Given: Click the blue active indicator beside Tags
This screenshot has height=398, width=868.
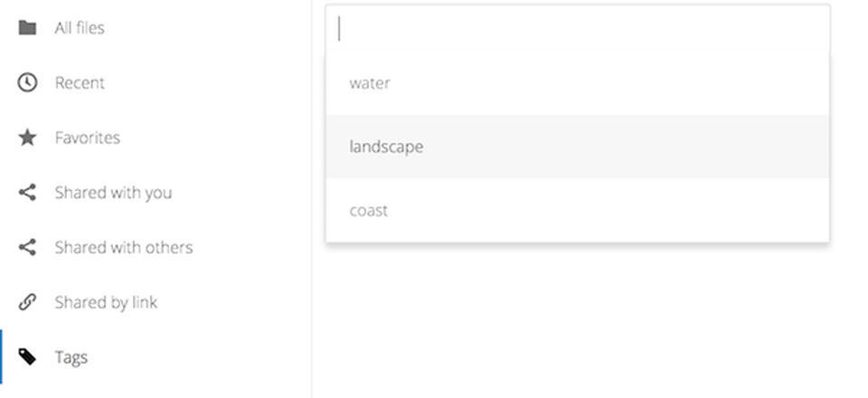Looking at the screenshot, I should [1, 357].
